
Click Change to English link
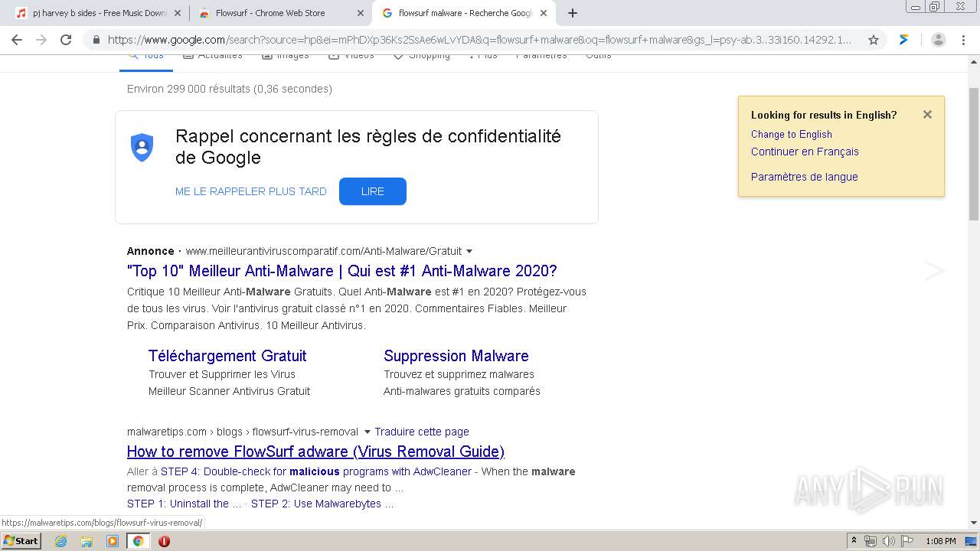[x=791, y=134]
